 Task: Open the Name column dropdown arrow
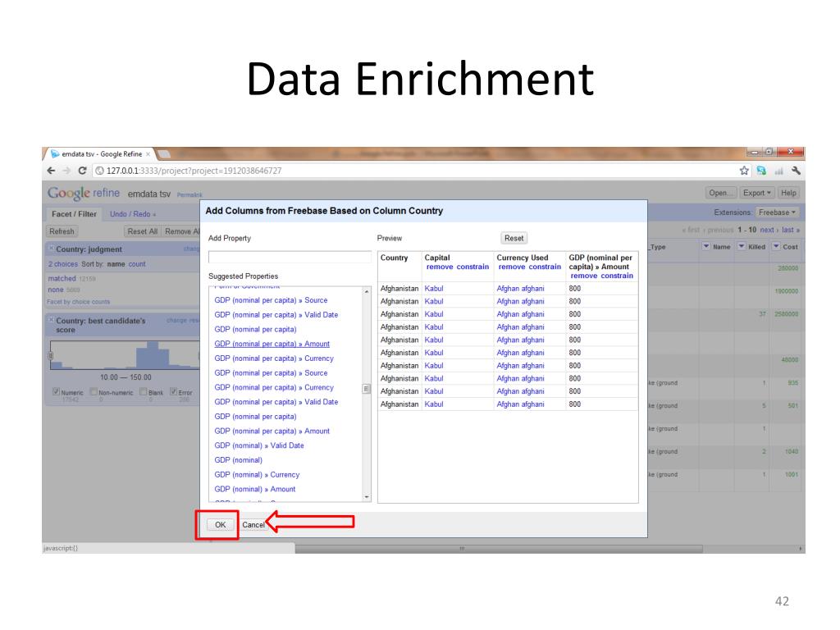tap(706, 246)
